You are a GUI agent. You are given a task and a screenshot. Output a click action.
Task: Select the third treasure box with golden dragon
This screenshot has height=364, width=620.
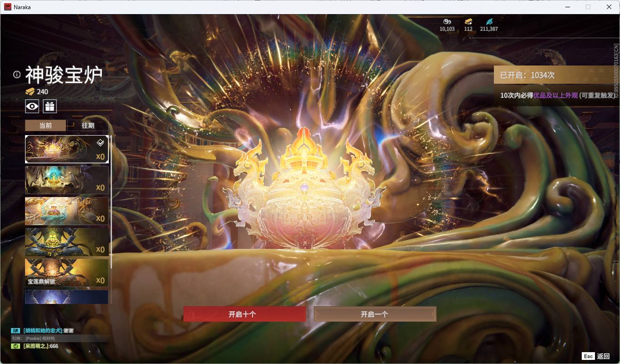click(x=67, y=211)
